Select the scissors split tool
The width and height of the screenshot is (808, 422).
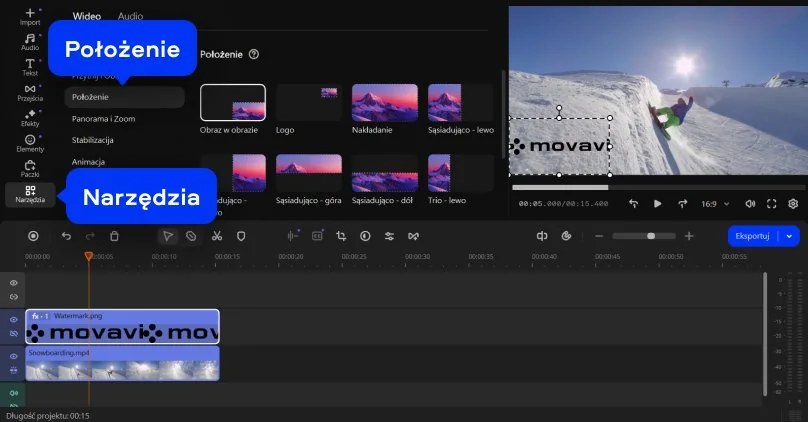(x=216, y=236)
